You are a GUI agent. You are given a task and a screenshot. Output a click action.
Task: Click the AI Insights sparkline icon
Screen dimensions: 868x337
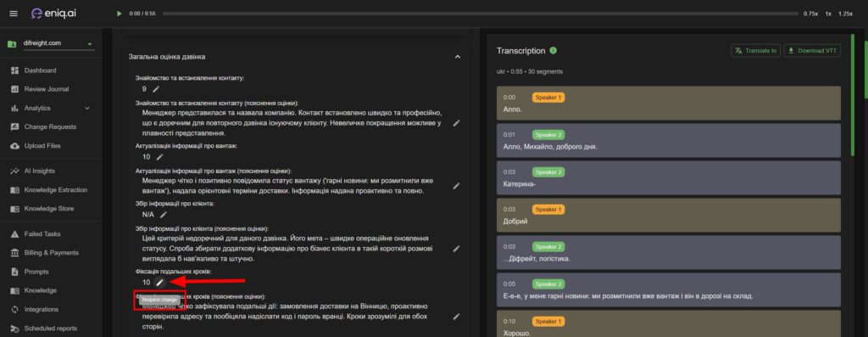click(x=15, y=171)
